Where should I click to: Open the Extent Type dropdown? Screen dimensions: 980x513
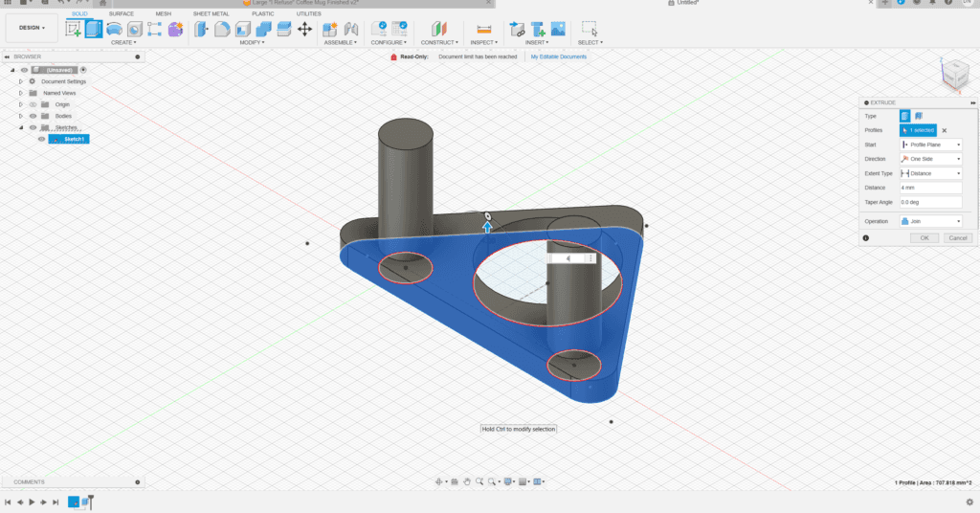(930, 173)
